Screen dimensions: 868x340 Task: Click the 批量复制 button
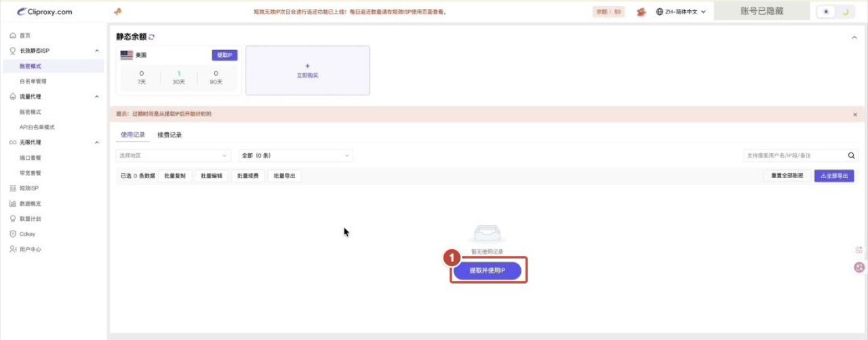click(175, 175)
